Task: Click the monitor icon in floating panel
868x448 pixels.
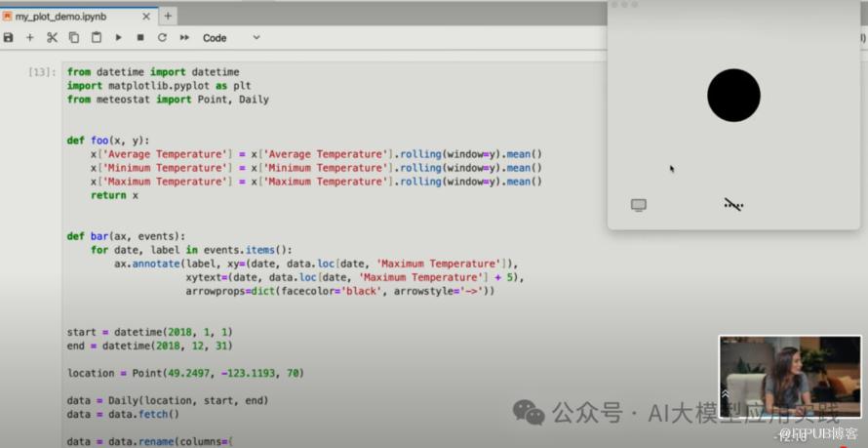Action: 639,205
